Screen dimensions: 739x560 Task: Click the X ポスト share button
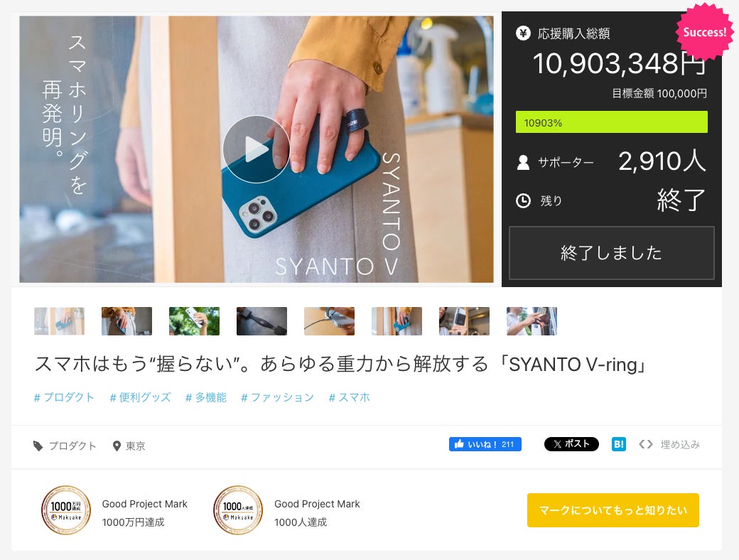(x=571, y=444)
